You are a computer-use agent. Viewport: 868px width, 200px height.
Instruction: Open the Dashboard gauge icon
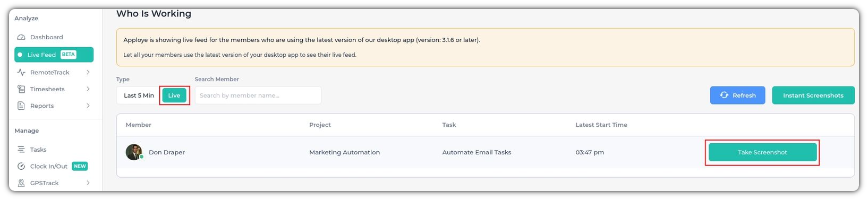[21, 37]
